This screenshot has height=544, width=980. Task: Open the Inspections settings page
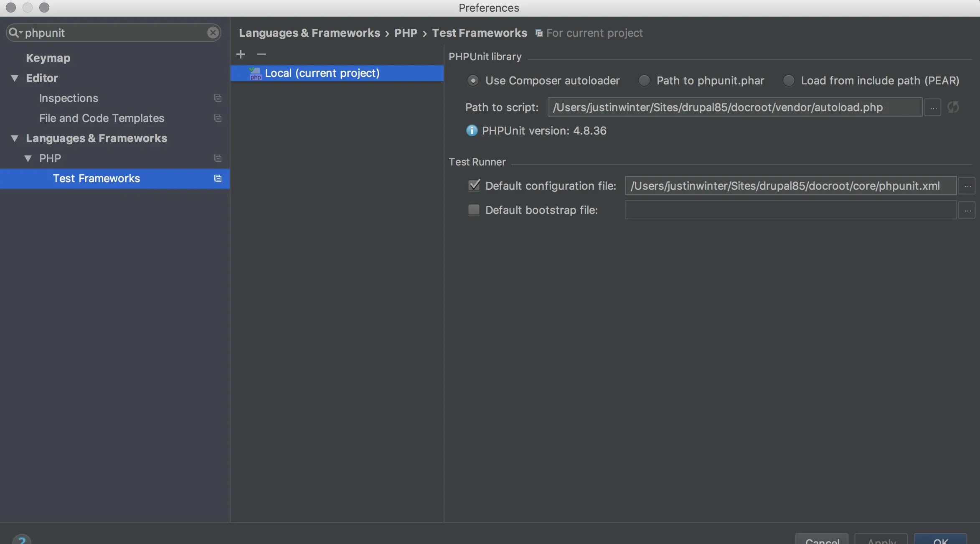[69, 98]
